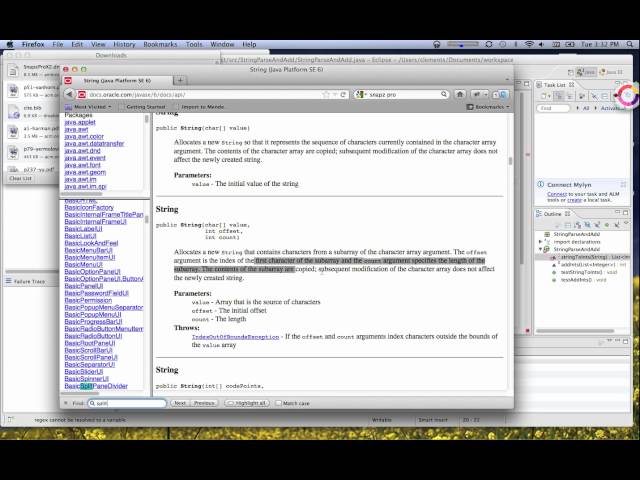The image size is (640, 480).
Task: Open the BasicMenuBarUI class link
Action: pos(88,250)
